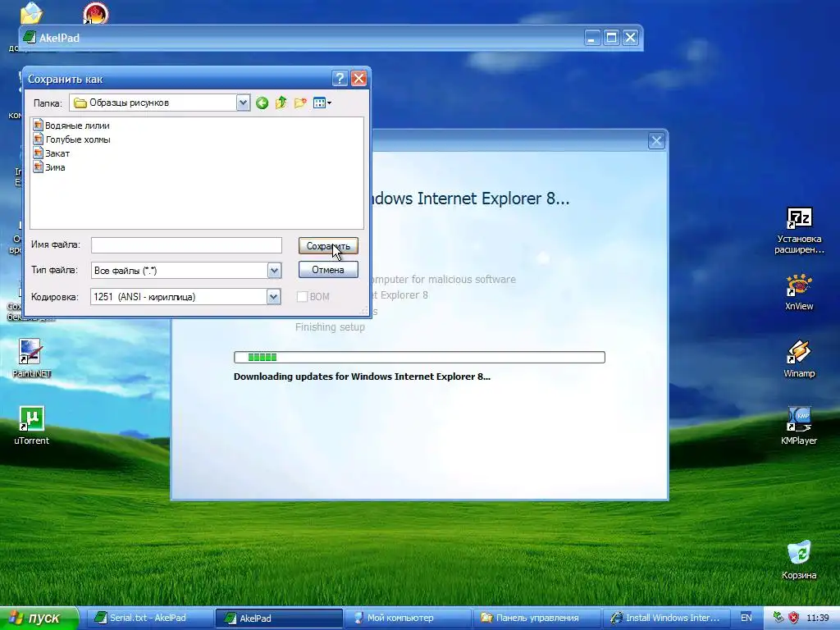Click the IE8 download progress bar
Image resolution: width=840 pixels, height=630 pixels.
[419, 358]
